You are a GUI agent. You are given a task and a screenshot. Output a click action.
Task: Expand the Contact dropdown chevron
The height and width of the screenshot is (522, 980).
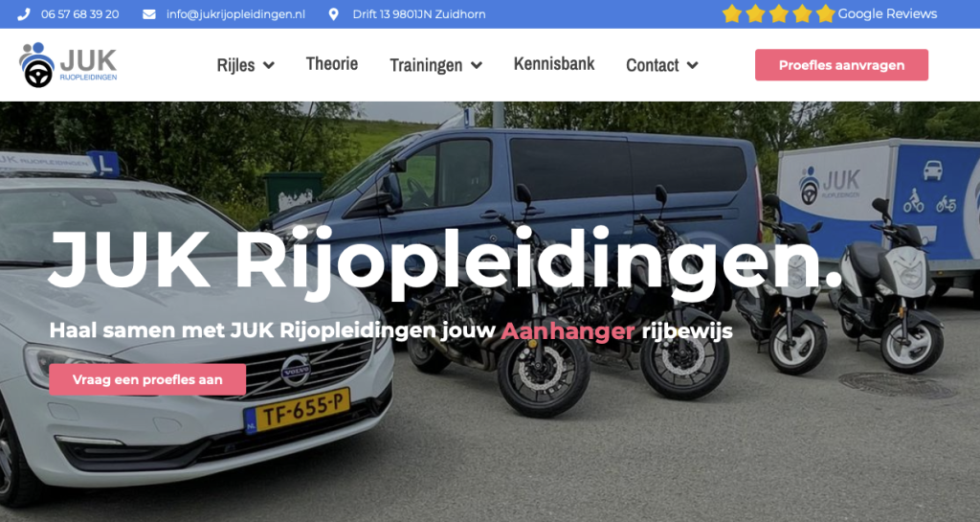(693, 65)
